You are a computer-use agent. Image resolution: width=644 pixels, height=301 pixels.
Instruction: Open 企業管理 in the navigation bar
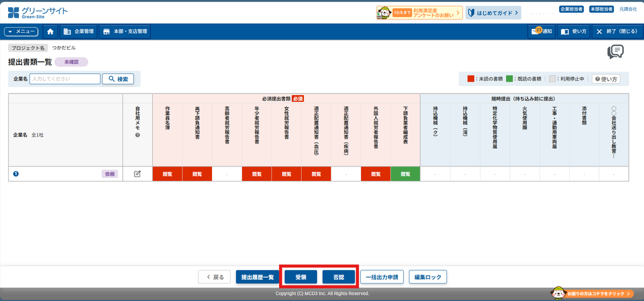click(79, 31)
